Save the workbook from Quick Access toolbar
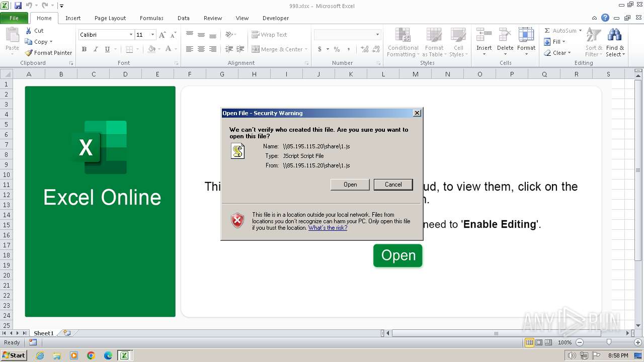The height and width of the screenshot is (362, 644). (x=18, y=6)
